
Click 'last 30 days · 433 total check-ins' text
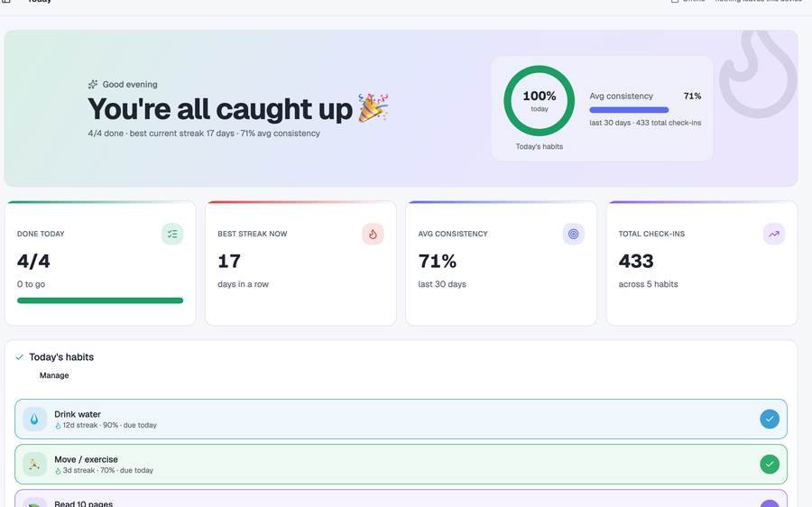pos(645,123)
